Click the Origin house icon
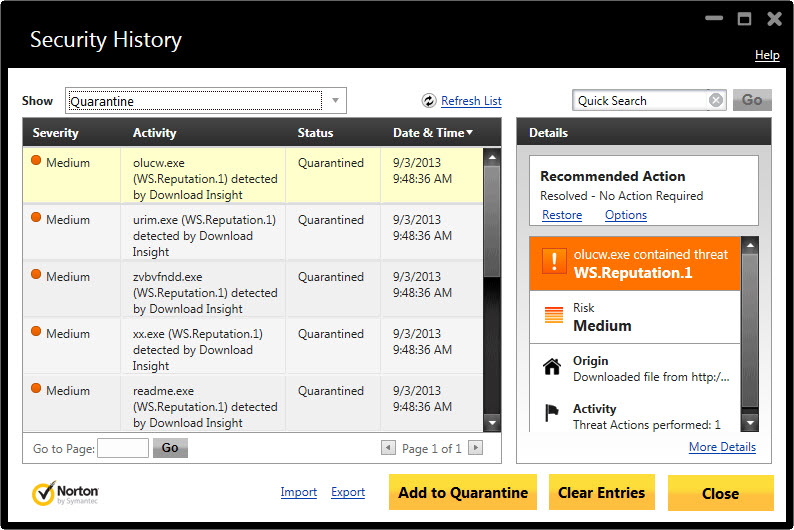 (552, 366)
